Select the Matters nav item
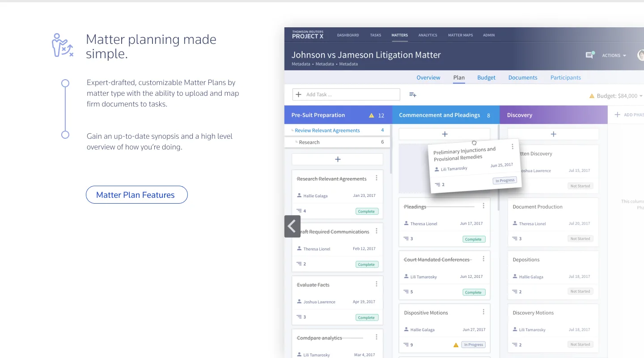Screen dimensions: 644x358 click(x=399, y=35)
